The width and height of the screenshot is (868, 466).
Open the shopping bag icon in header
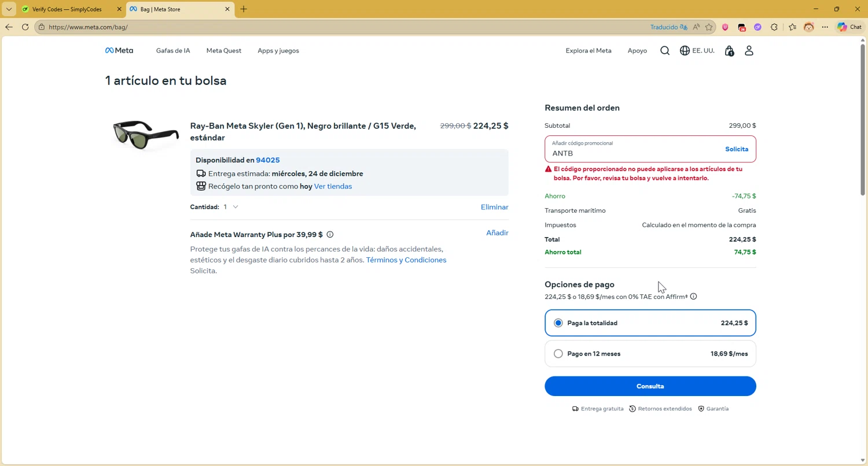click(729, 51)
